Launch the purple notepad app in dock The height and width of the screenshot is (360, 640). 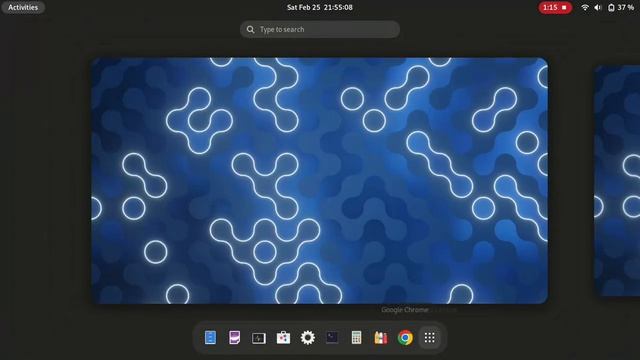coord(234,338)
